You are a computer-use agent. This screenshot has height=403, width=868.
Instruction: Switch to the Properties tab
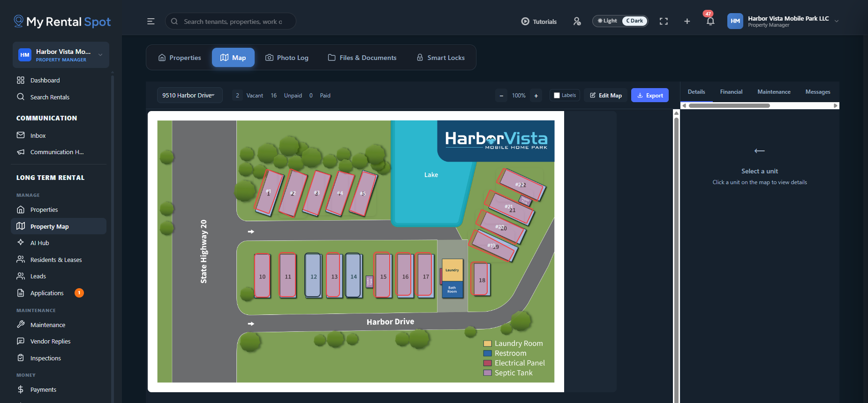tap(180, 58)
